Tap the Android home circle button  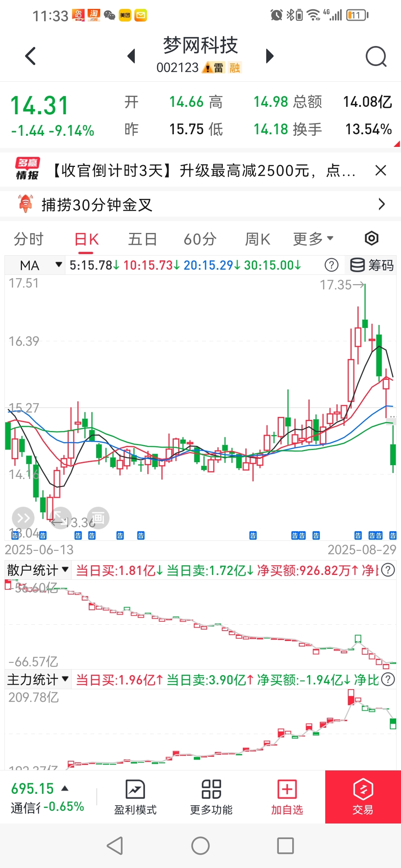click(x=200, y=846)
